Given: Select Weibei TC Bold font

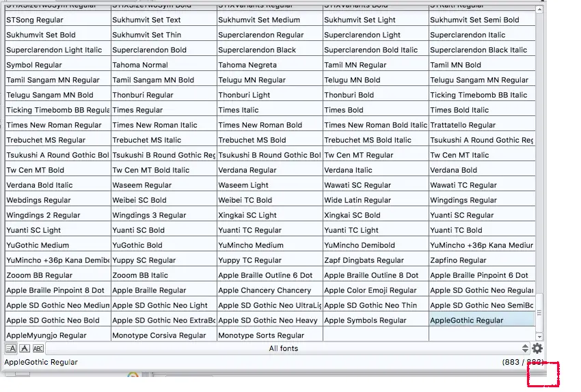Looking at the screenshot, I should [x=270, y=200].
